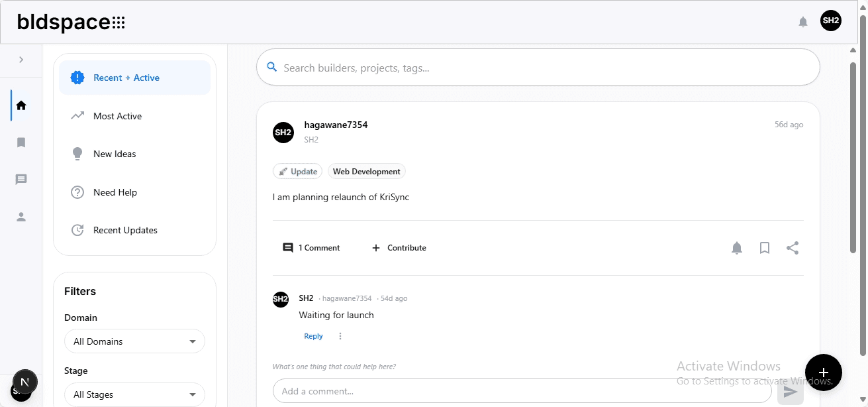Toggle bookmark on the KriSync post
This screenshot has width=868, height=407.
tap(765, 248)
